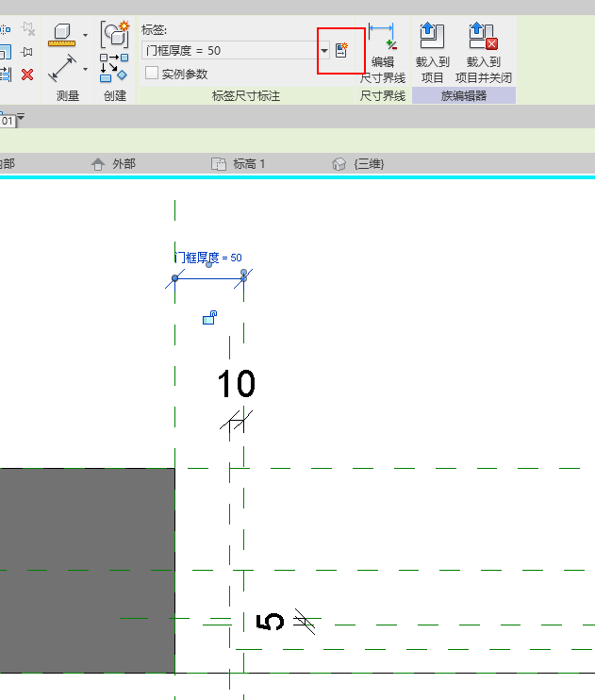Toggle the blue lock icon under the dimension

tap(209, 317)
